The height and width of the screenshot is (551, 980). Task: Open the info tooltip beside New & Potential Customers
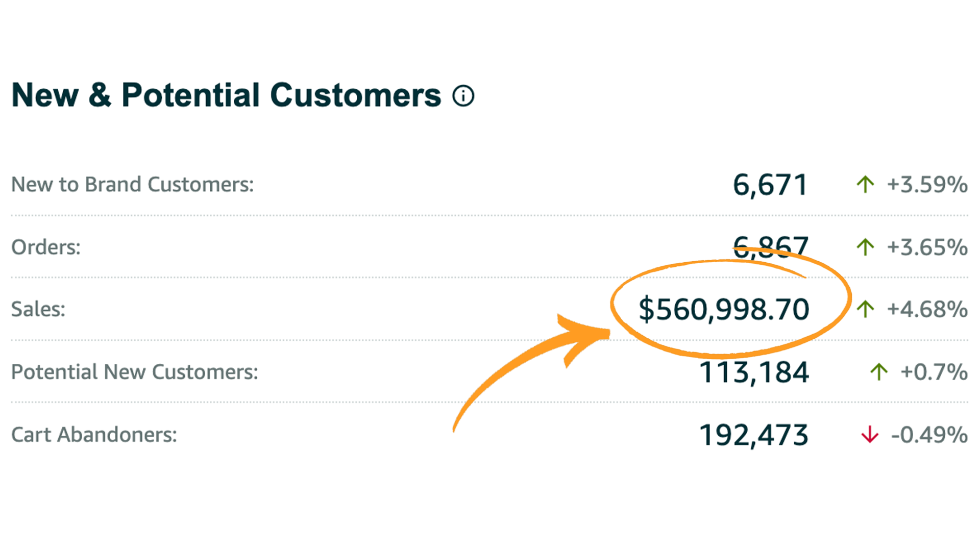(463, 96)
